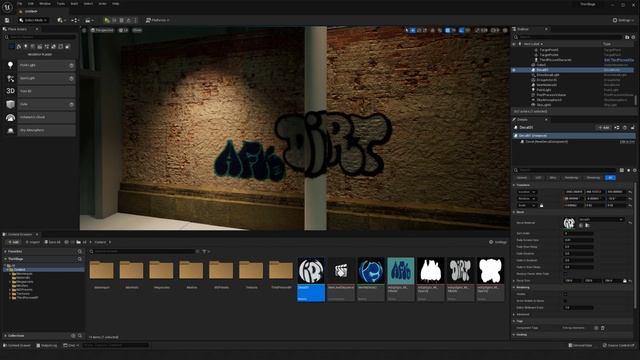The image size is (640, 360).
Task: Expand the Decal Size property row
Action: (514, 281)
